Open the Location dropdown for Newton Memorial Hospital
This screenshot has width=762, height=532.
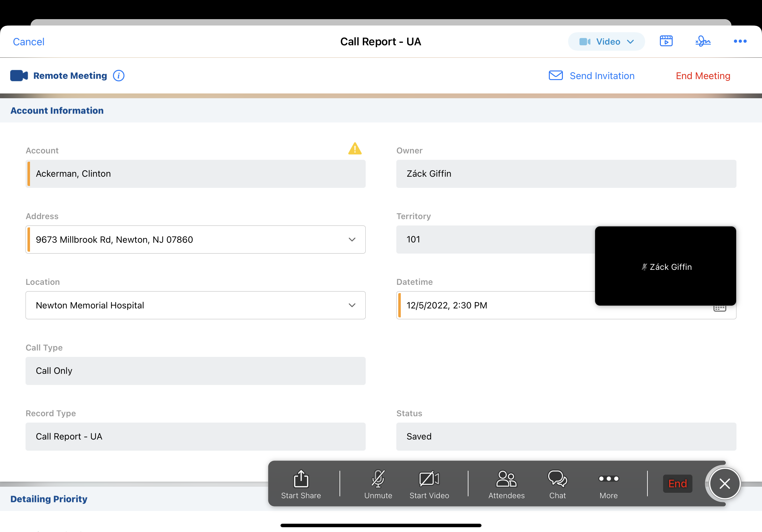point(352,305)
